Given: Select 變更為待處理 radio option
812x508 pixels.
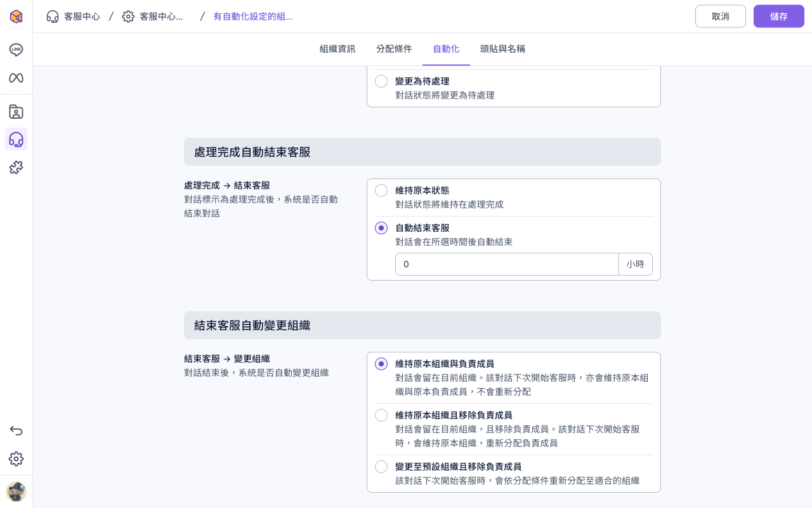Looking at the screenshot, I should pos(381,81).
